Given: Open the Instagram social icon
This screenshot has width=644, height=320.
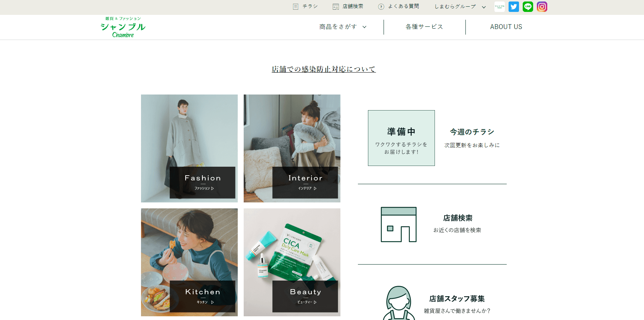Looking at the screenshot, I should pos(542,7).
